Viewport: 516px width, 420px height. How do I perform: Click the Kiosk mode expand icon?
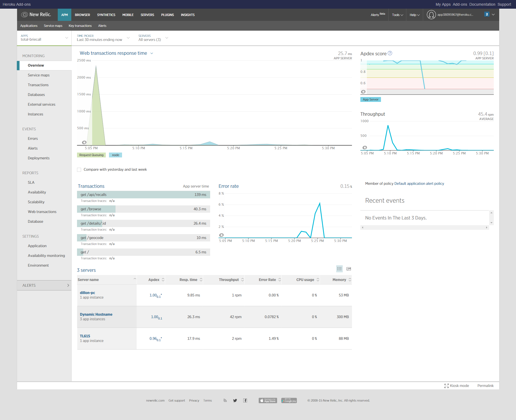(446, 386)
